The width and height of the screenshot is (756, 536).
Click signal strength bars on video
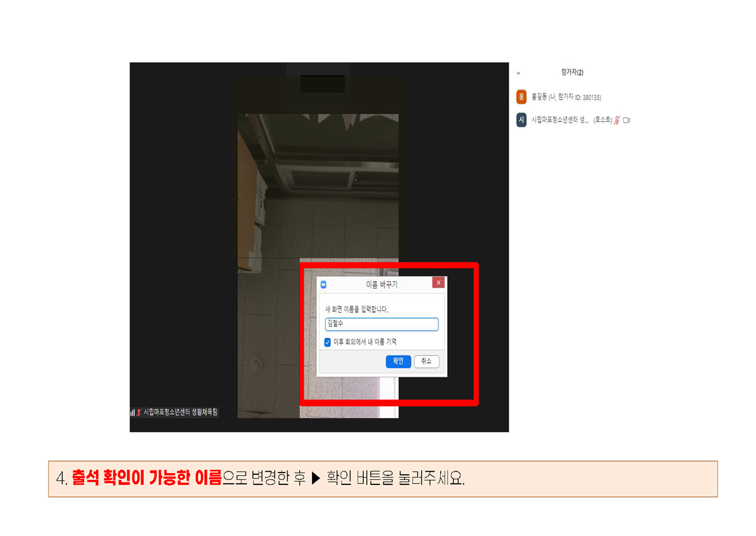click(x=133, y=413)
